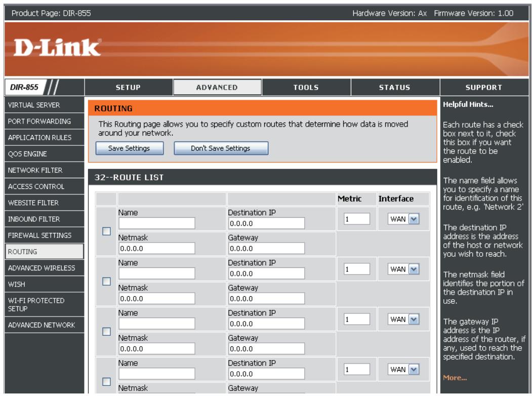The width and height of the screenshot is (532, 396).
Task: Click Don't Save Settings button
Action: [221, 148]
